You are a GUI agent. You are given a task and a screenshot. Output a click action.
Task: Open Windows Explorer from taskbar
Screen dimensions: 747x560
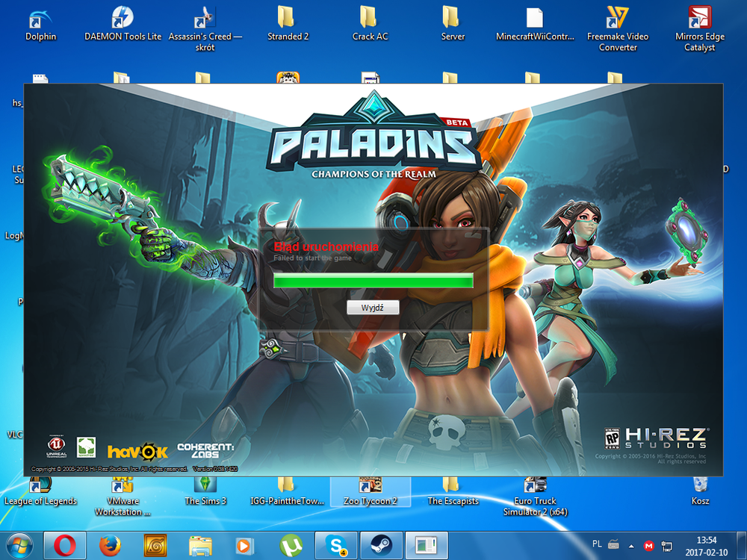tap(200, 546)
